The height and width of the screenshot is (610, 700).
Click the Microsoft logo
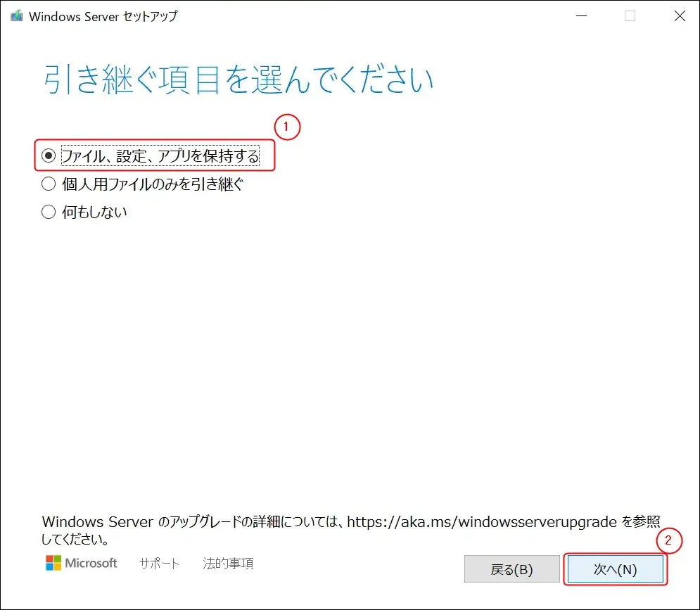[82, 563]
